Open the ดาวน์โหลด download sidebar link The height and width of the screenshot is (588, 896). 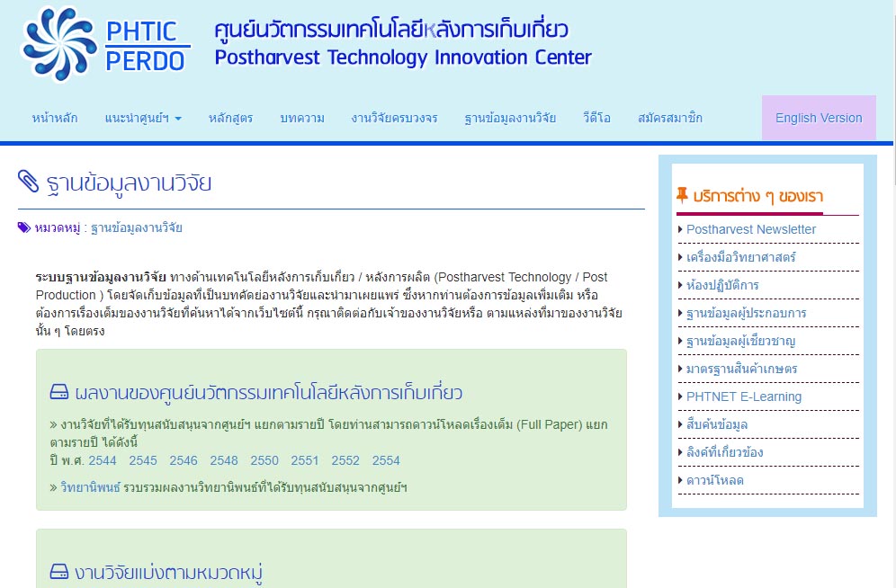714,480
